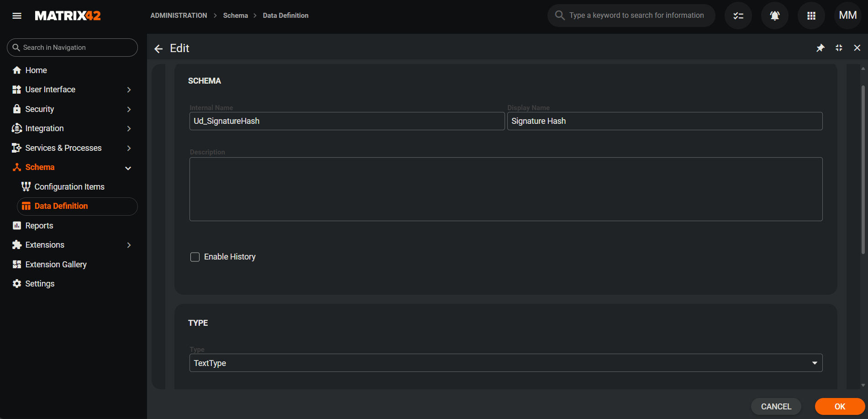Pin the Edit panel
Screen dimensions: 868x419
[820, 48]
